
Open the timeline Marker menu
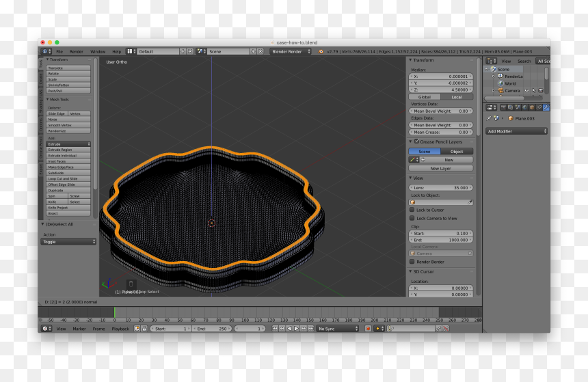[x=79, y=329]
